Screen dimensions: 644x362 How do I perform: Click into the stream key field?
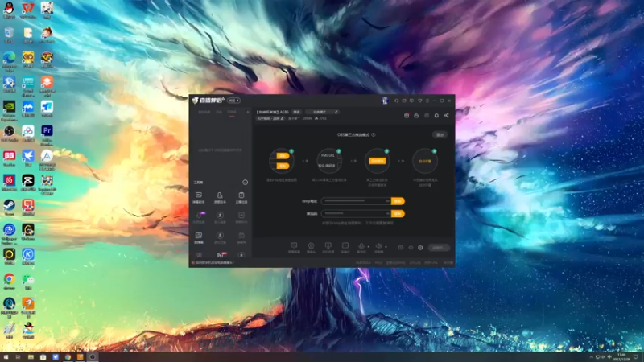point(356,214)
